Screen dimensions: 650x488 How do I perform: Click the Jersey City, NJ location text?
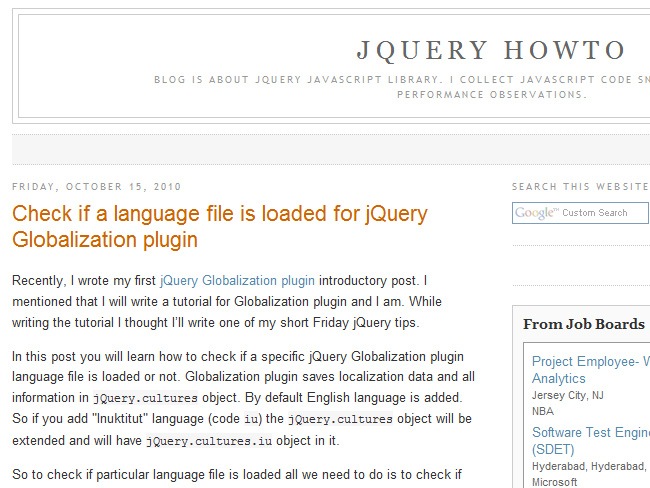point(568,395)
